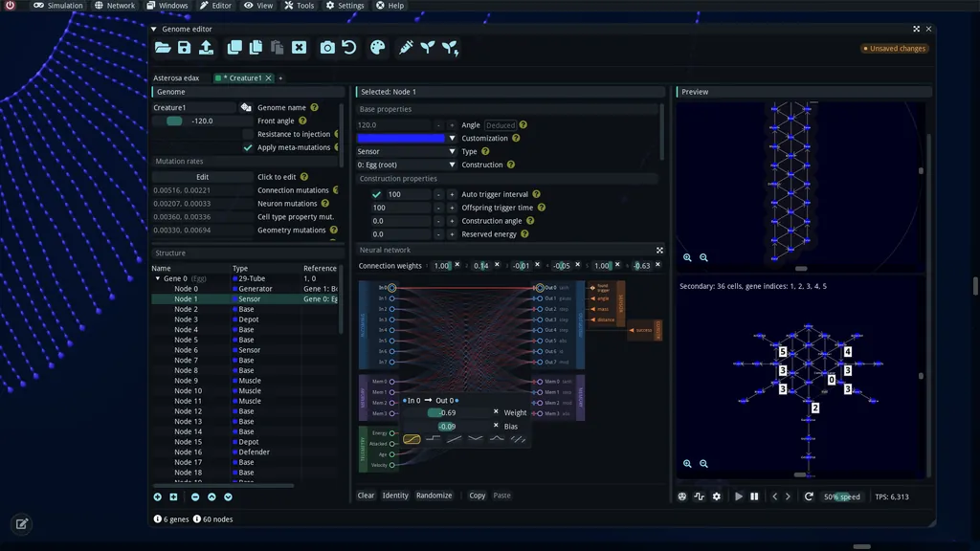
Task: Click the plain seedling sprout icon
Action: click(428, 48)
